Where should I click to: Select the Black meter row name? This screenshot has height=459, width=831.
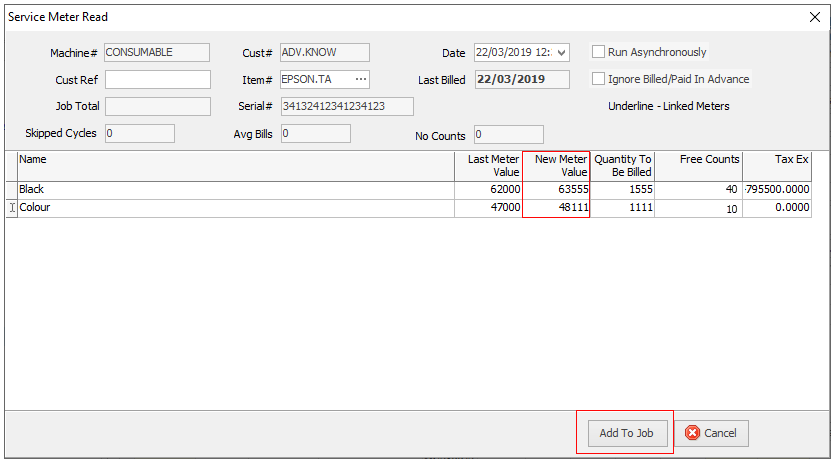(32, 189)
